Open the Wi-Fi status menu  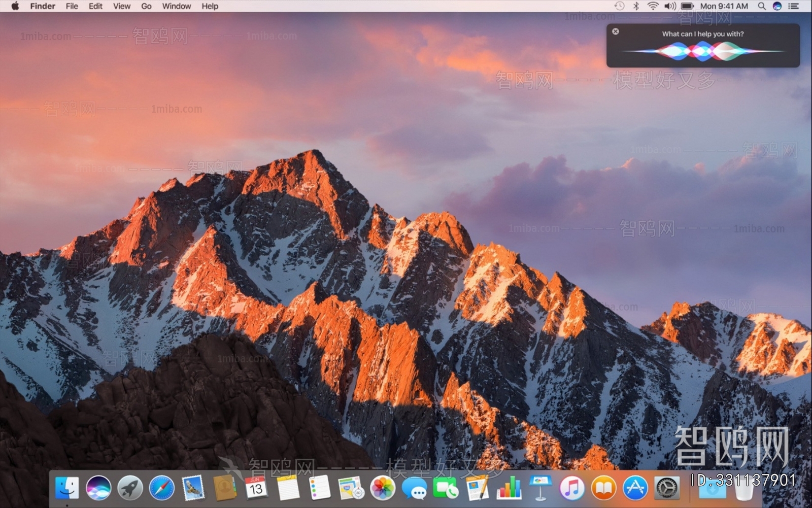[653, 6]
